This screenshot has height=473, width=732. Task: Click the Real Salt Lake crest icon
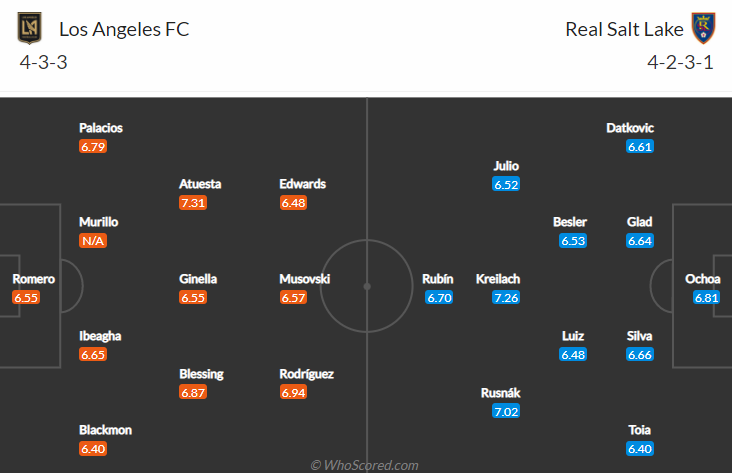click(x=705, y=28)
